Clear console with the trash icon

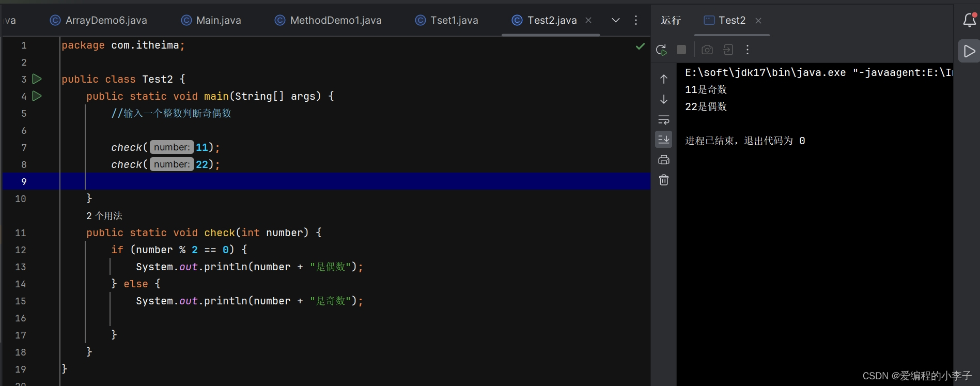tap(664, 180)
